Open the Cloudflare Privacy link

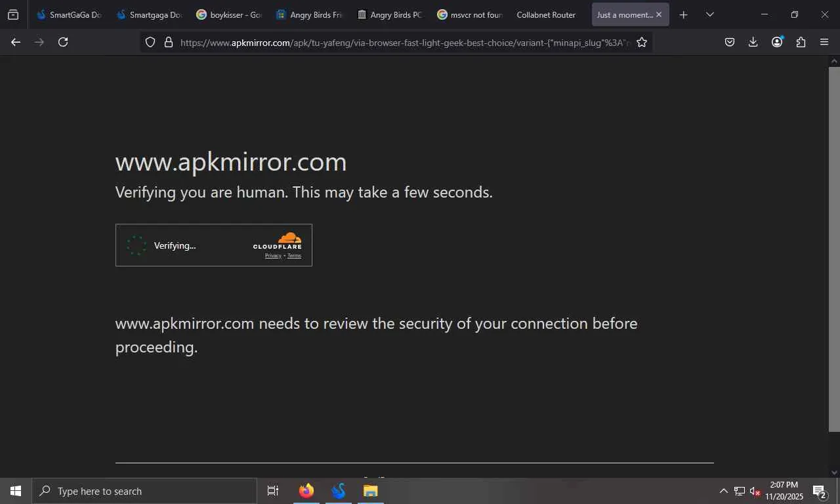pos(273,256)
